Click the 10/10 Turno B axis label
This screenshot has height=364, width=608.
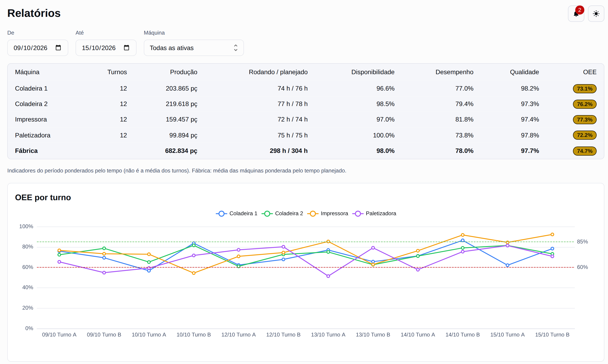click(x=193, y=335)
